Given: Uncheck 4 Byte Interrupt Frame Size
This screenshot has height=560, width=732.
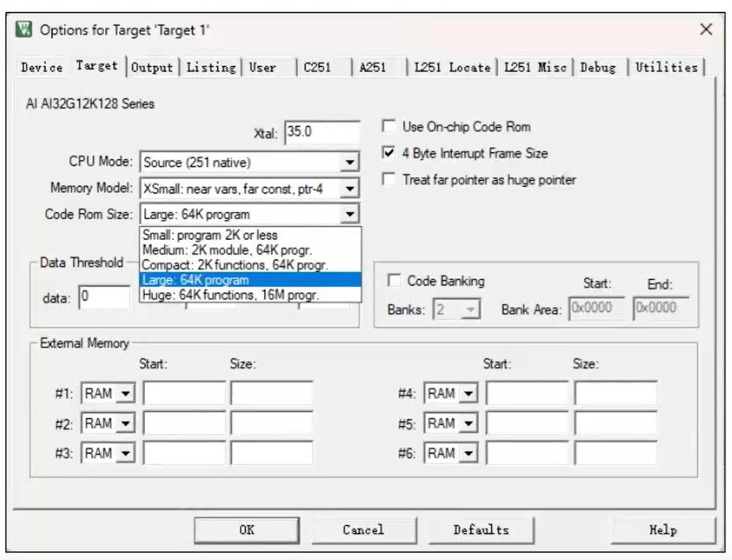Looking at the screenshot, I should coord(388,153).
